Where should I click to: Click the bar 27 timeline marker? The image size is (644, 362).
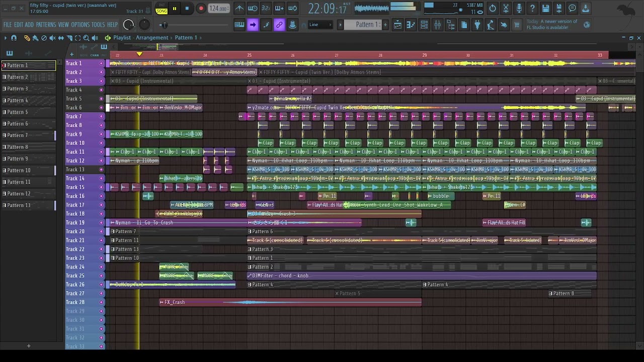coord(337,55)
